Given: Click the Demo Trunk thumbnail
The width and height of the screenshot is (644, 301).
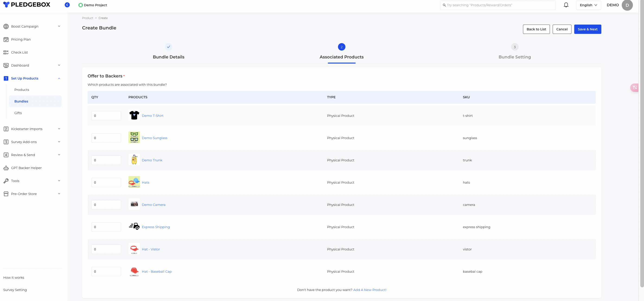Looking at the screenshot, I should [134, 160].
